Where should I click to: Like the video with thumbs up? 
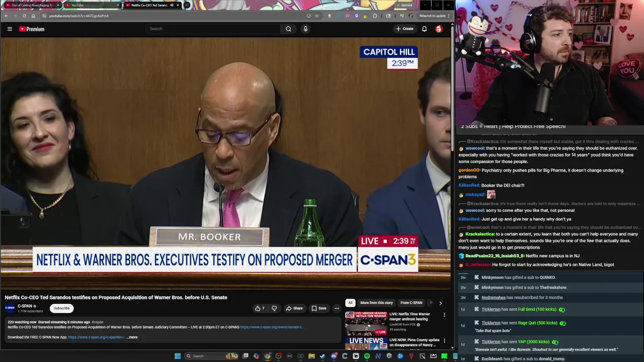click(260, 308)
